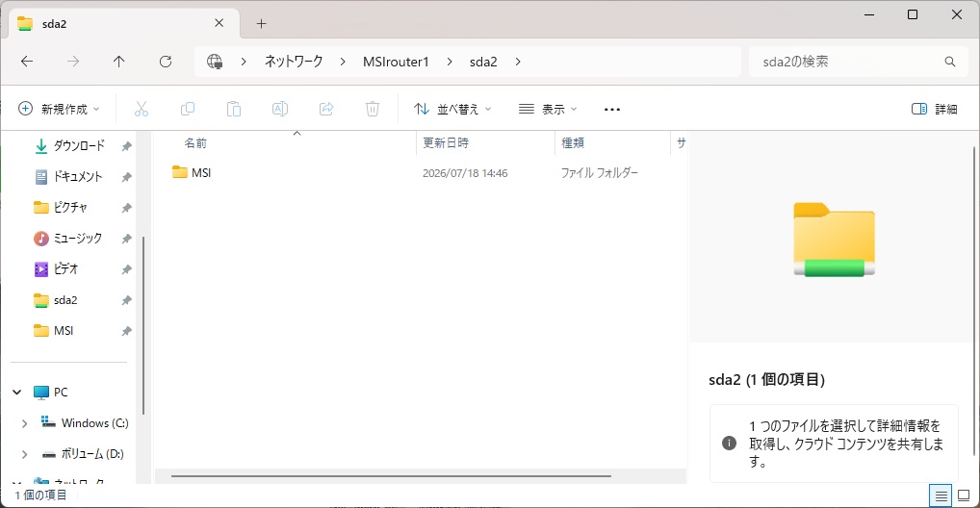Open the 新規作成 dropdown
Image resolution: width=980 pixels, height=508 pixels.
[x=59, y=109]
